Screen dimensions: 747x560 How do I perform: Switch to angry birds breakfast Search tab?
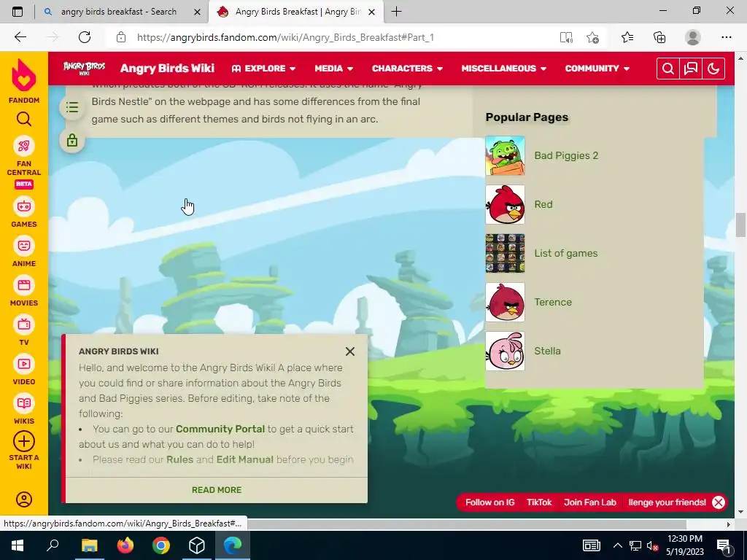(x=119, y=12)
